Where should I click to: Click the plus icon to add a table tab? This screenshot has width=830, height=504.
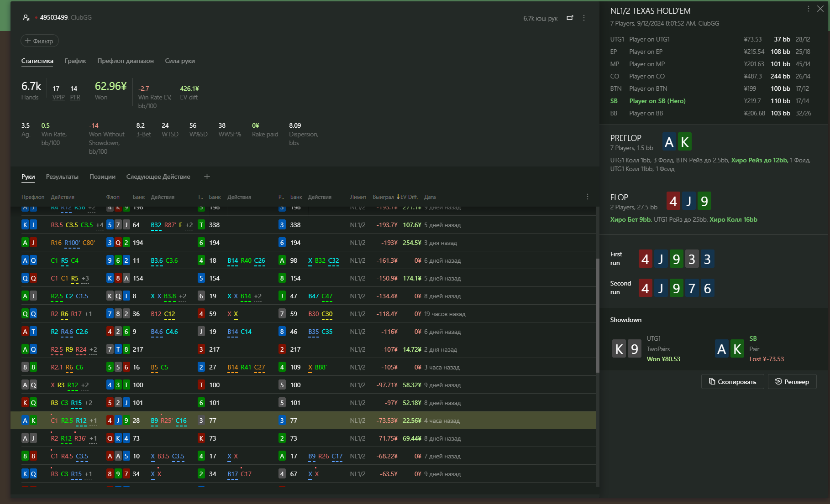click(207, 177)
